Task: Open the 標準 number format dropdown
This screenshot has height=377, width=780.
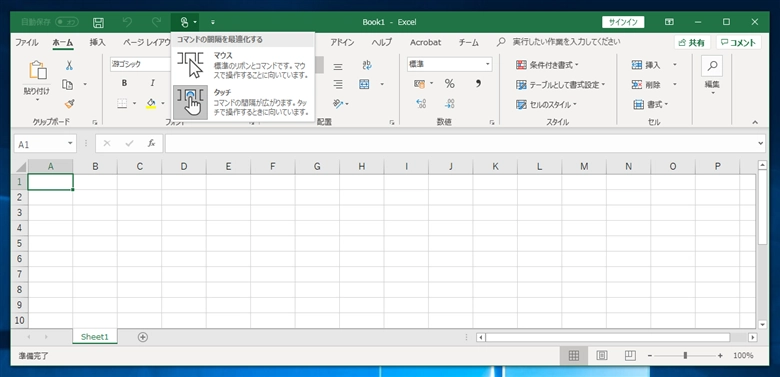Action: [488, 64]
